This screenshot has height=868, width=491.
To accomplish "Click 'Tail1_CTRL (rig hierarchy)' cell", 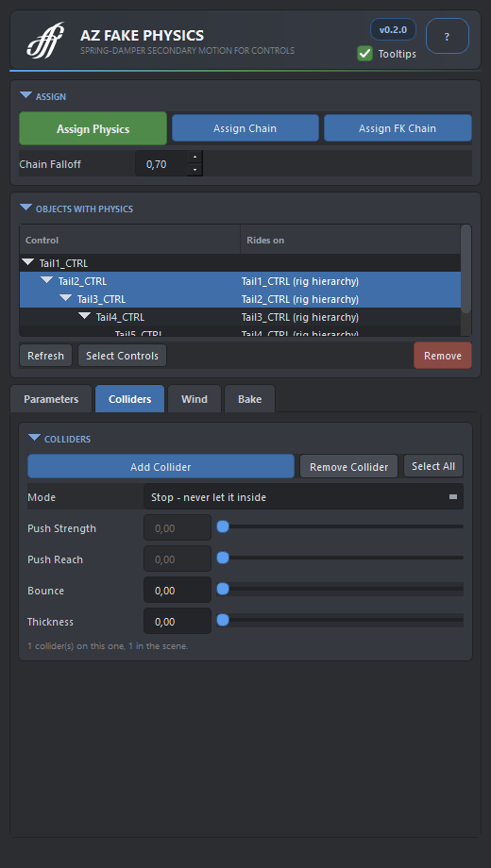I will [x=300, y=281].
